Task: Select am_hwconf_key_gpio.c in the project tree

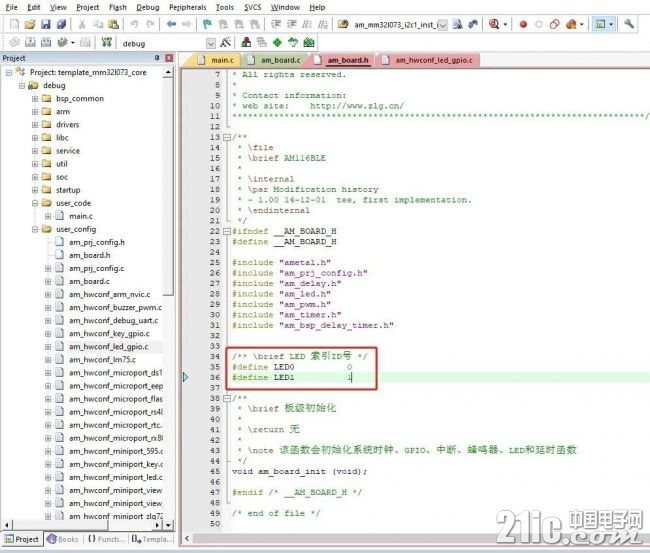Action: pos(109,334)
